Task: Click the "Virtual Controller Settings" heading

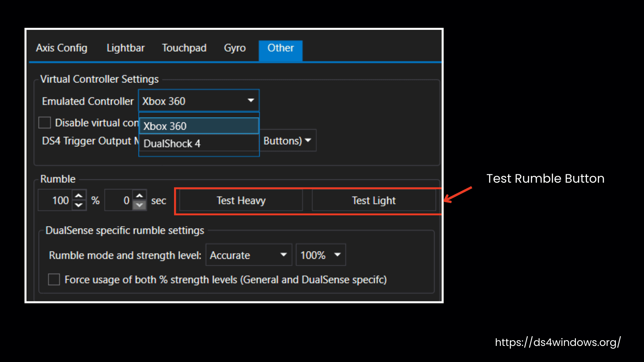Action: (99, 79)
